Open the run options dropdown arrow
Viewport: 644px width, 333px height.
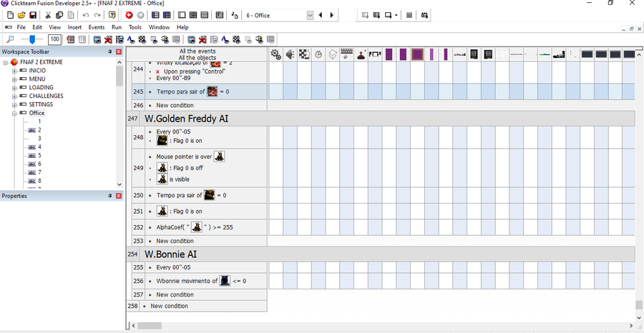coord(396,15)
